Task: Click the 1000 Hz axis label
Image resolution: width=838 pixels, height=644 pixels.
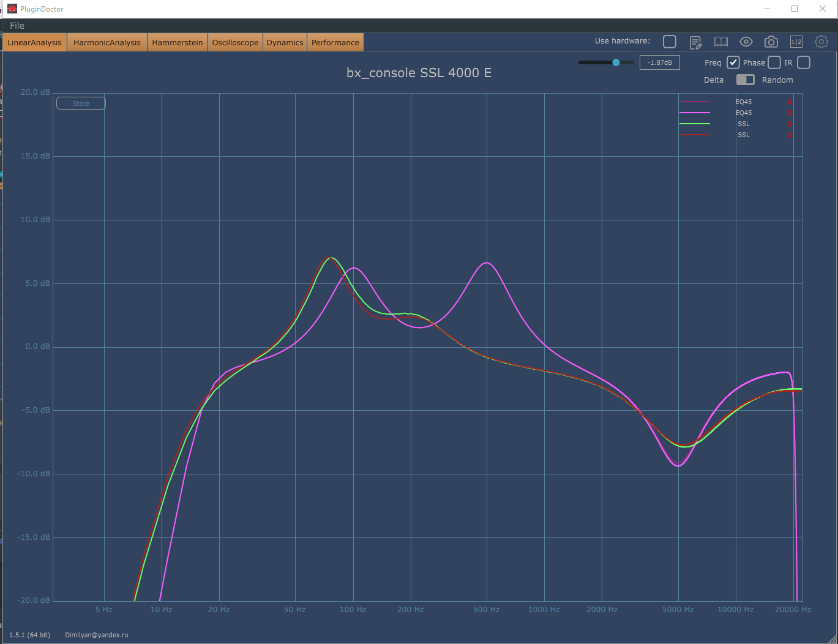Action: coord(544,610)
